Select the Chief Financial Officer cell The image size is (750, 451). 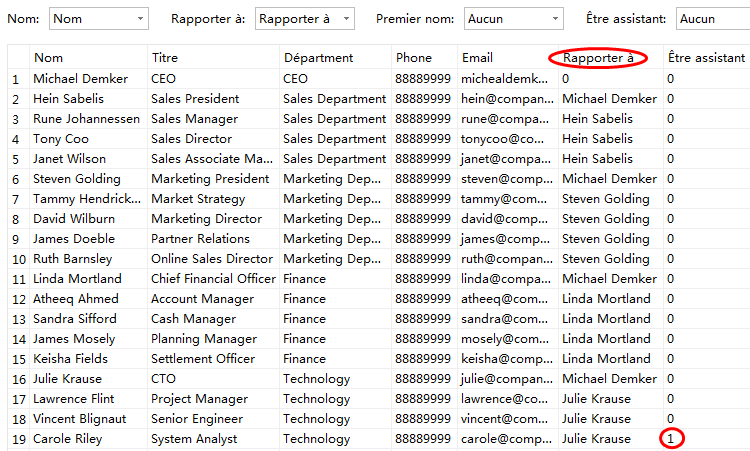click(x=212, y=278)
